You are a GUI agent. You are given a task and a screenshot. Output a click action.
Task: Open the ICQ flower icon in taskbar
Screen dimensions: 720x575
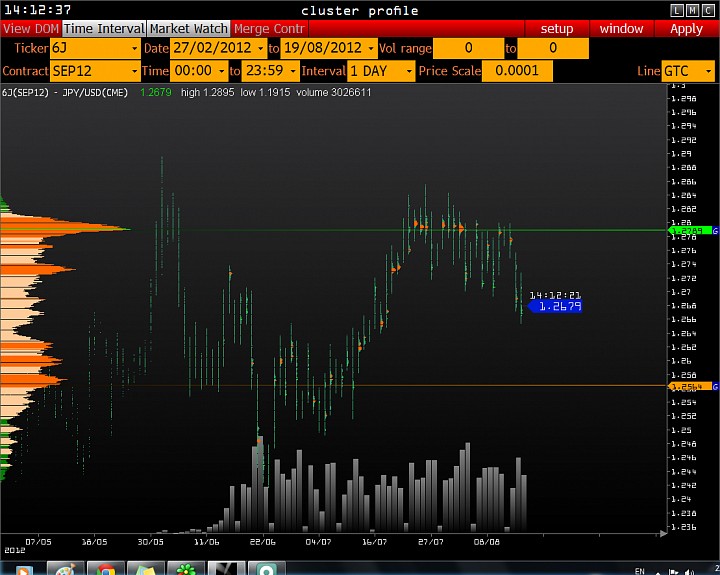(x=186, y=569)
